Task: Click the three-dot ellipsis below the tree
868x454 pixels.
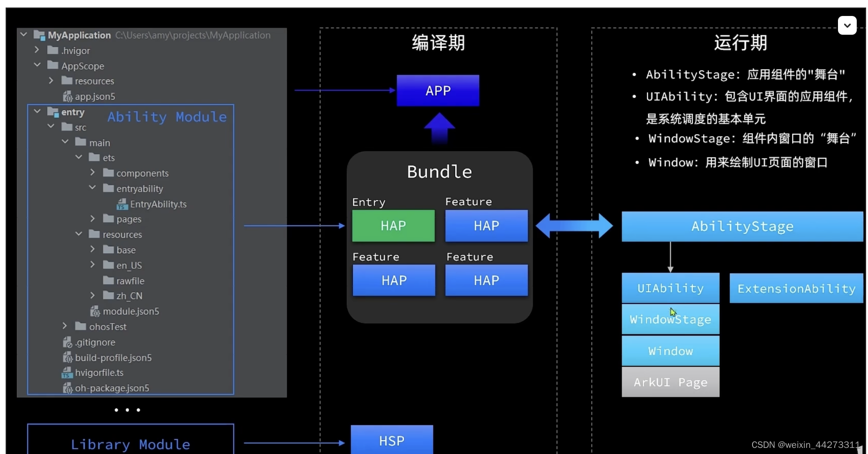Action: [127, 410]
